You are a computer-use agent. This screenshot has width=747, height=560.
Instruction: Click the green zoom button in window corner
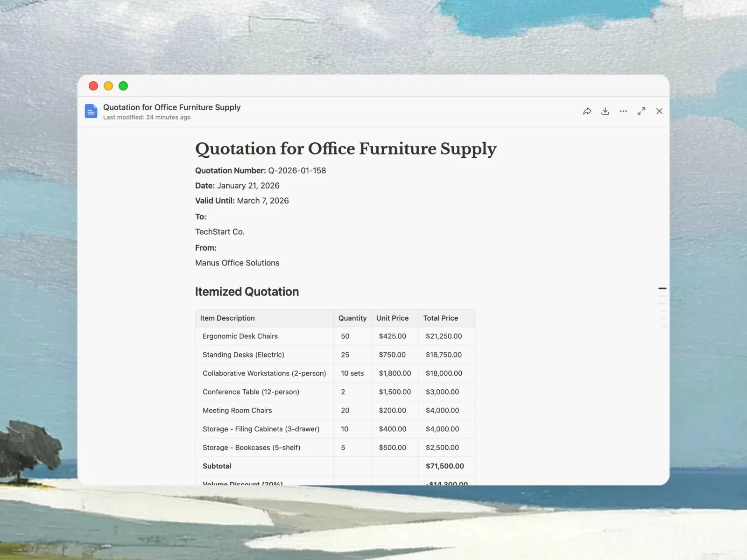[x=123, y=86]
